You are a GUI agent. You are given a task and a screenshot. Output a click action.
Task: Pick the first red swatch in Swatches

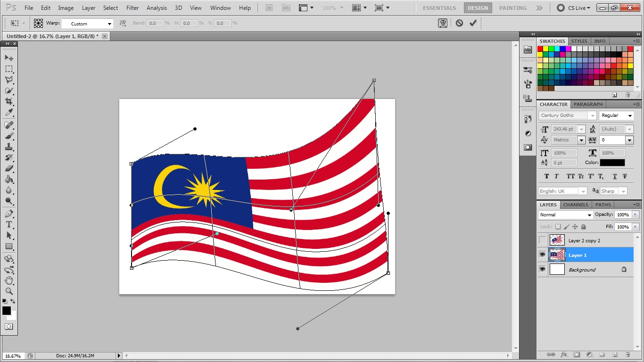(x=540, y=49)
